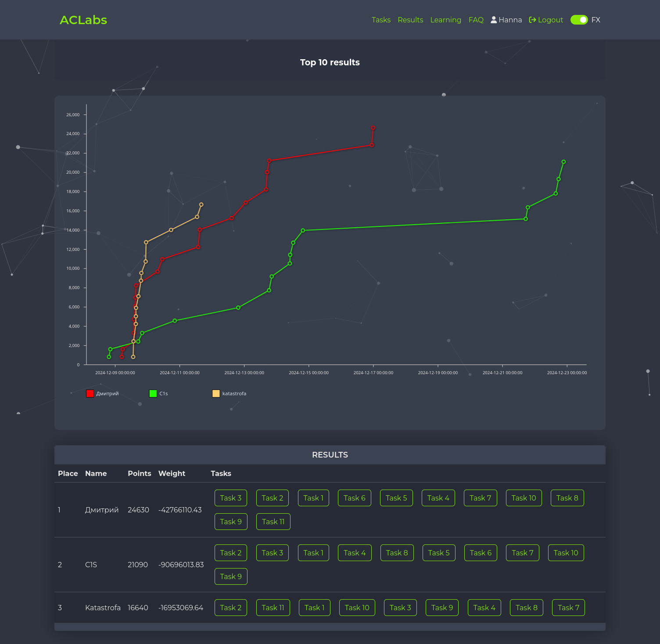This screenshot has height=644, width=660.
Task: Click Task 6 in first place row
Action: click(x=354, y=498)
